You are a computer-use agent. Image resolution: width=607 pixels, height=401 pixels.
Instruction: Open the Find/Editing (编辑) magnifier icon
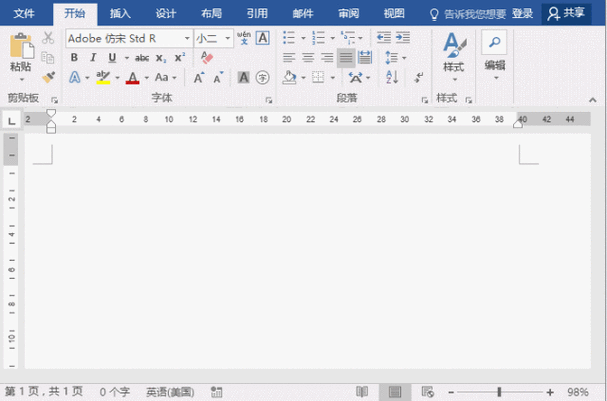(494, 42)
